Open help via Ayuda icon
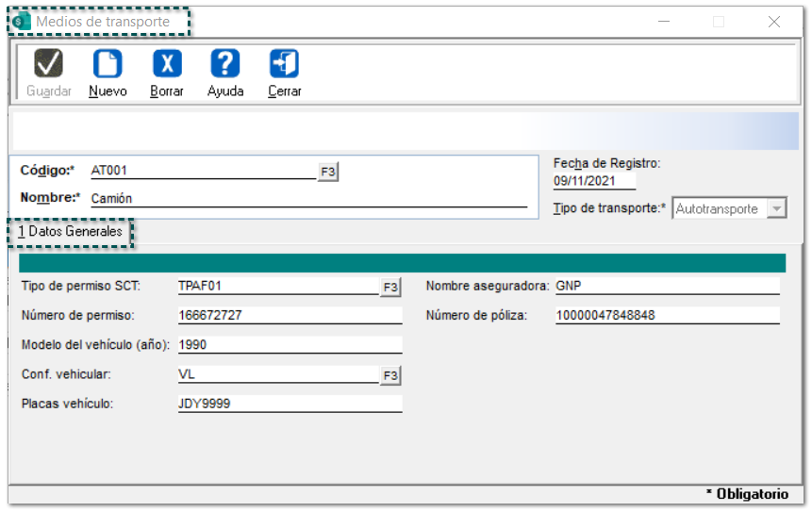 tap(225, 64)
